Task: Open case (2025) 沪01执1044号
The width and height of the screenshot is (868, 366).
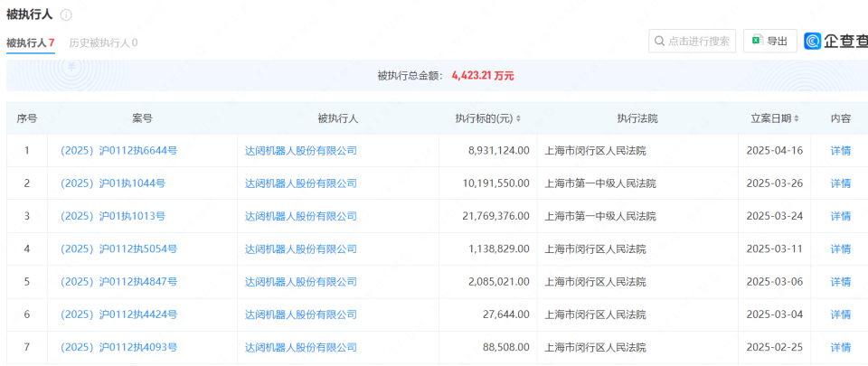Action: coord(112,183)
